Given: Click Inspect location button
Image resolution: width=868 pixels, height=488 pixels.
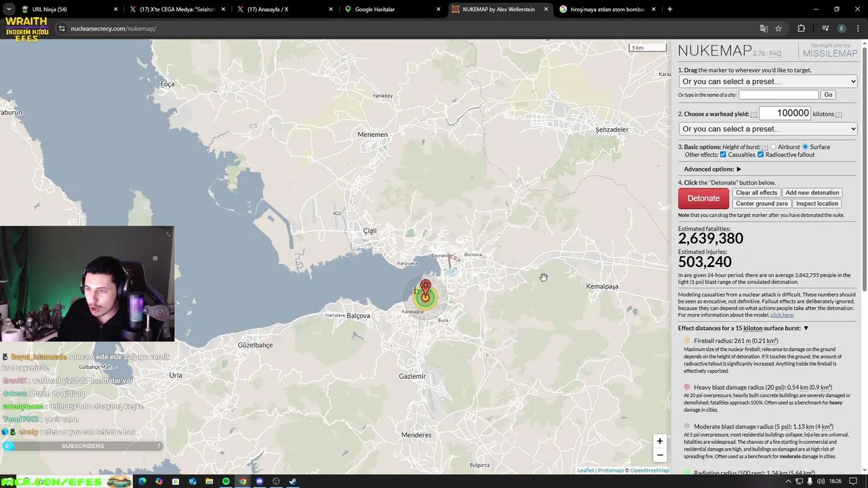Looking at the screenshot, I should tap(817, 203).
